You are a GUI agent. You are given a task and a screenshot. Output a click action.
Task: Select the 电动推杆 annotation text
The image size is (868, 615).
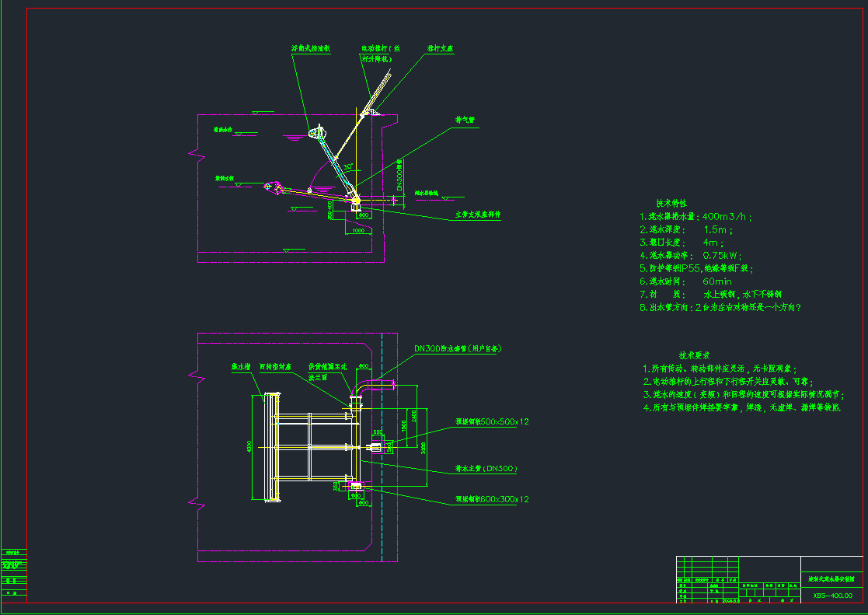point(378,48)
